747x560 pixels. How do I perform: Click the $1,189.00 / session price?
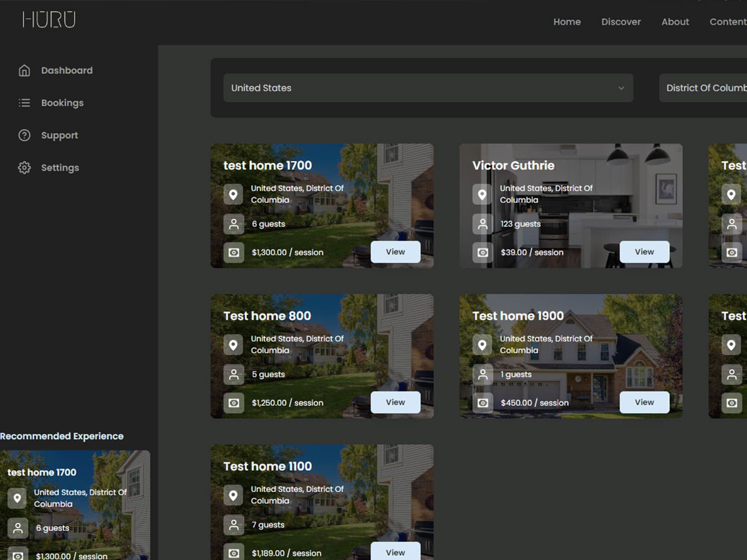click(x=286, y=553)
